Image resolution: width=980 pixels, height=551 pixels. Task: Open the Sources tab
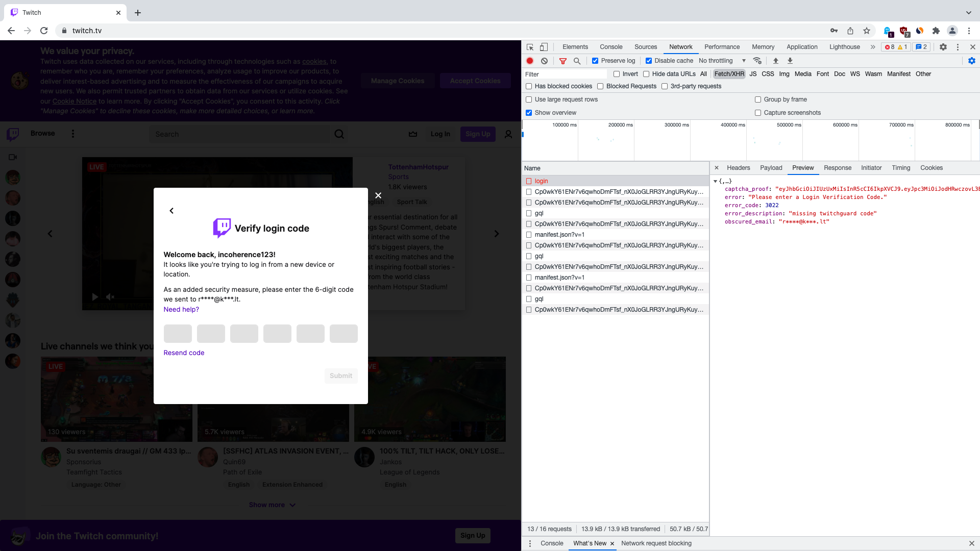(x=646, y=47)
